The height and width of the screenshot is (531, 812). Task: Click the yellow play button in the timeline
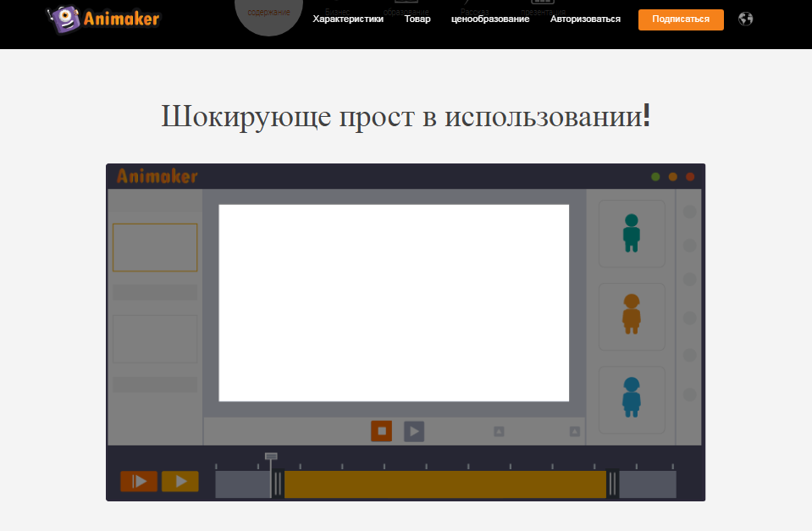(x=180, y=481)
